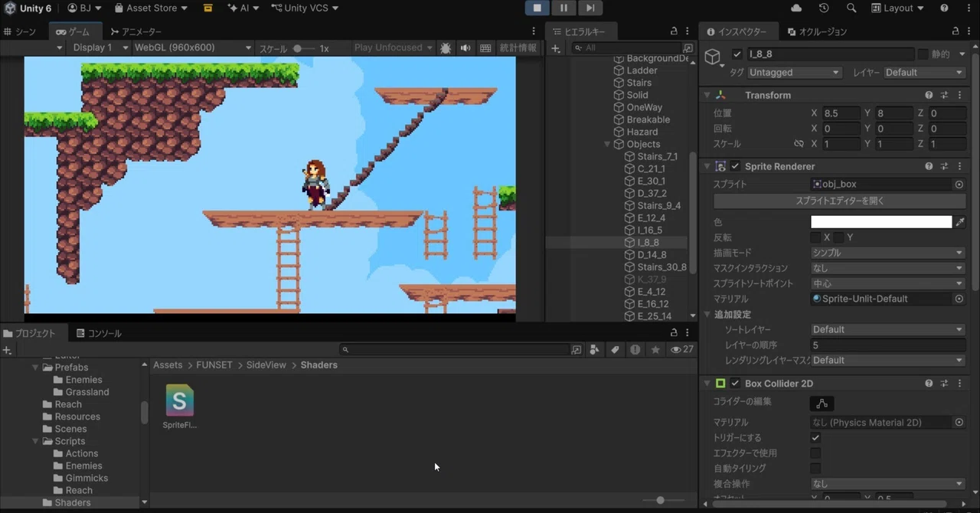The image size is (980, 513).
Task: Open the global search magnifier icon
Action: tap(851, 8)
